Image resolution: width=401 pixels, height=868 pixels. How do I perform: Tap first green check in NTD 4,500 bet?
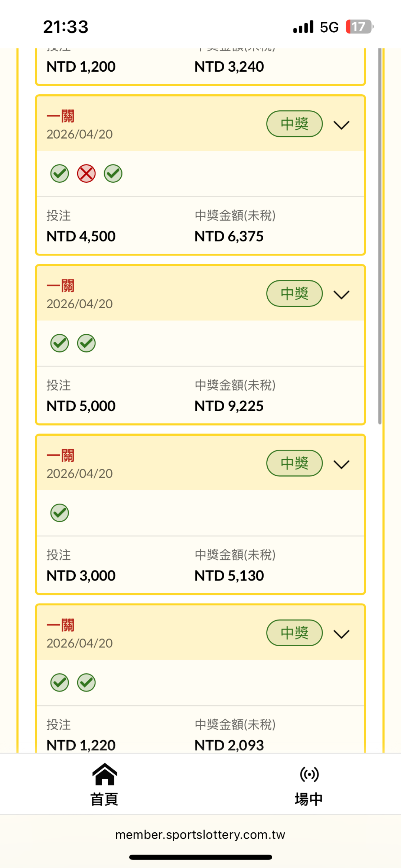tap(59, 173)
